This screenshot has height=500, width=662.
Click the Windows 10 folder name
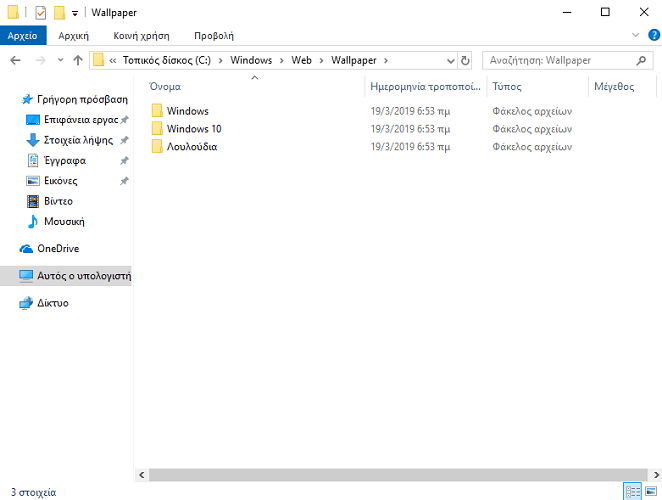(194, 129)
